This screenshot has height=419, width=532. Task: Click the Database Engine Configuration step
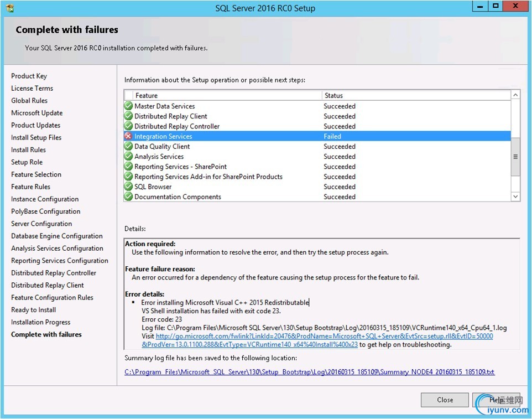(x=56, y=236)
